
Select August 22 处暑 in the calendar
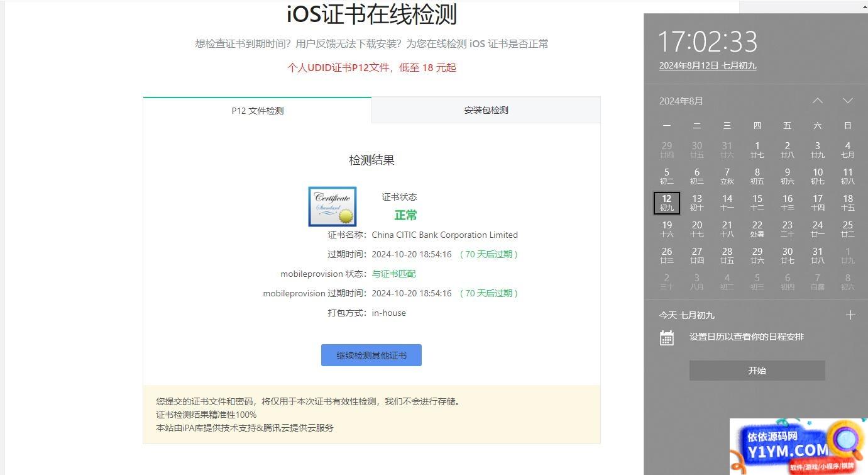point(757,229)
